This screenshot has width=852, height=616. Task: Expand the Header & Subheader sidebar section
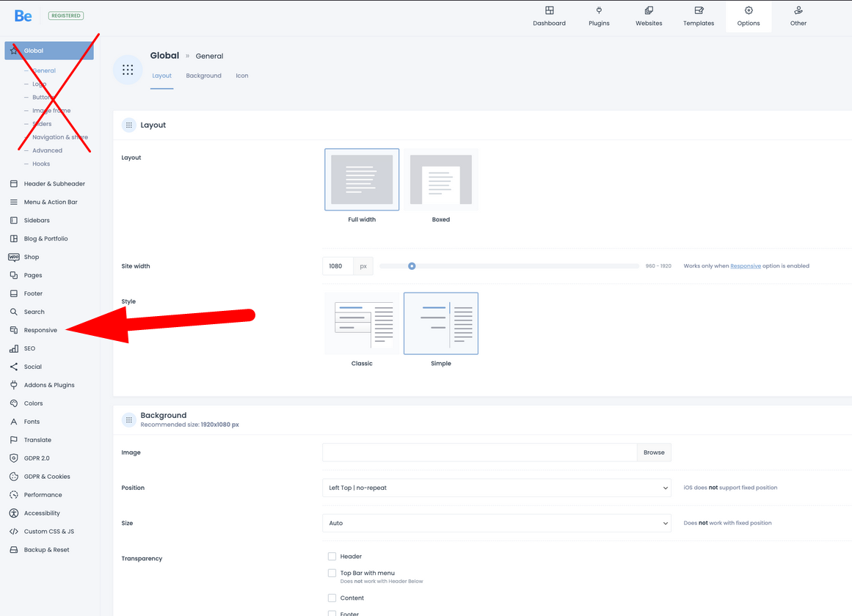(x=54, y=184)
